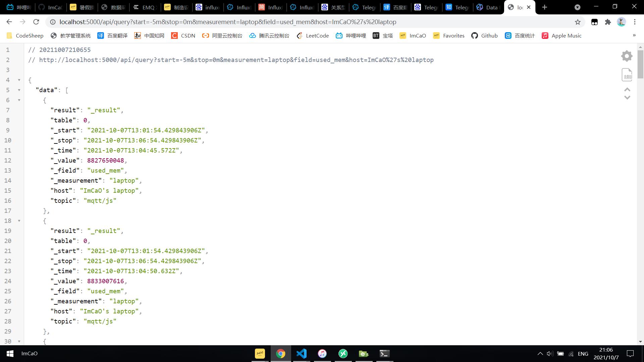Collapse the second object on line 18
The width and height of the screenshot is (644, 362).
click(19, 221)
